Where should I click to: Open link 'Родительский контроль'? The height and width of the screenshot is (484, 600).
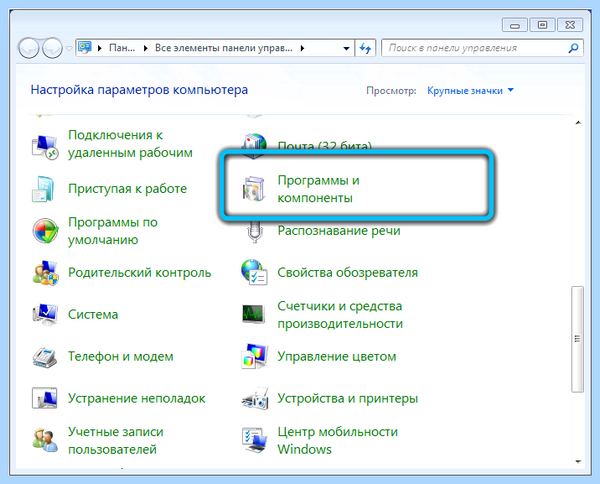139,272
